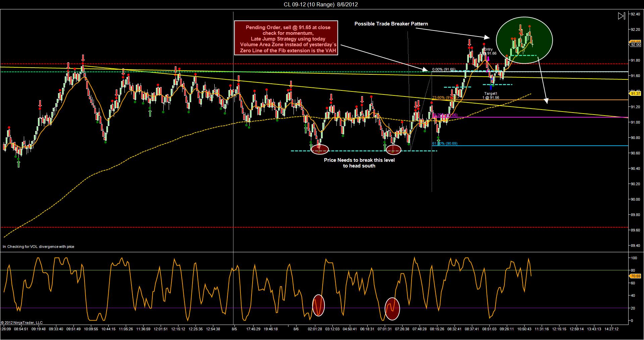The width and height of the screenshot is (644, 340).
Task: Click the 08:32:41 time axis label
Action: [x=454, y=329]
